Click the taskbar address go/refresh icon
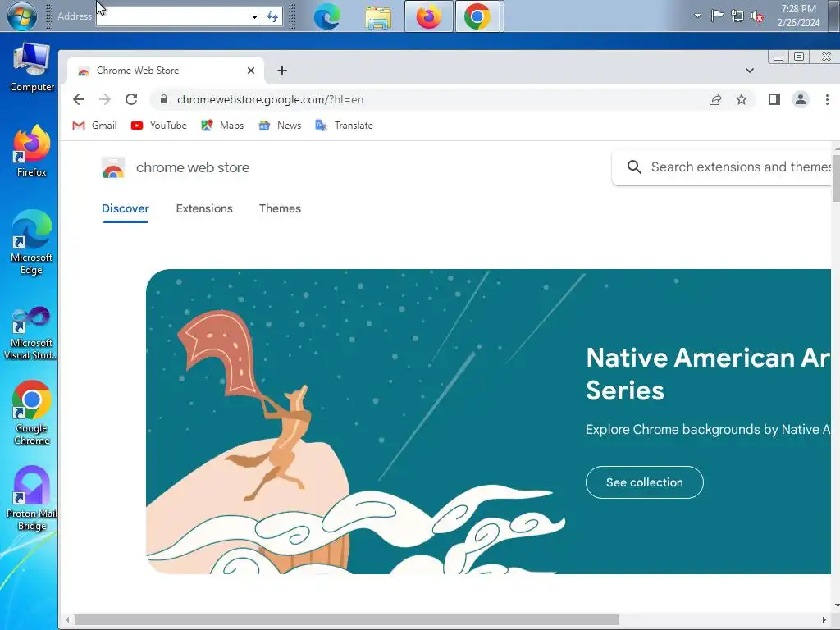 click(x=272, y=16)
